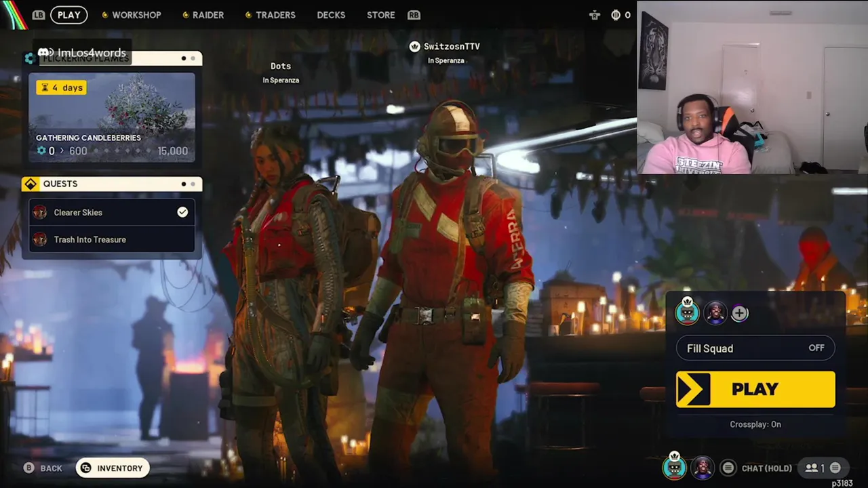Go BACK with the B button prompt
This screenshot has height=488, width=868.
[43, 468]
